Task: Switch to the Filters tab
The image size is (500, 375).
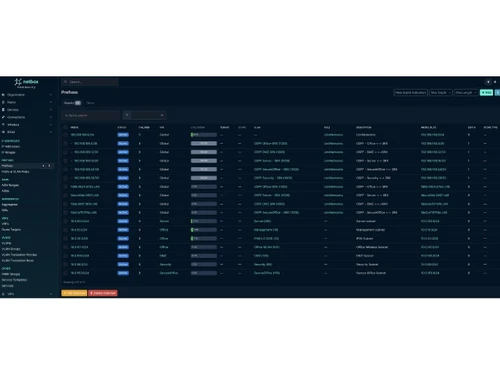Action: (x=90, y=103)
